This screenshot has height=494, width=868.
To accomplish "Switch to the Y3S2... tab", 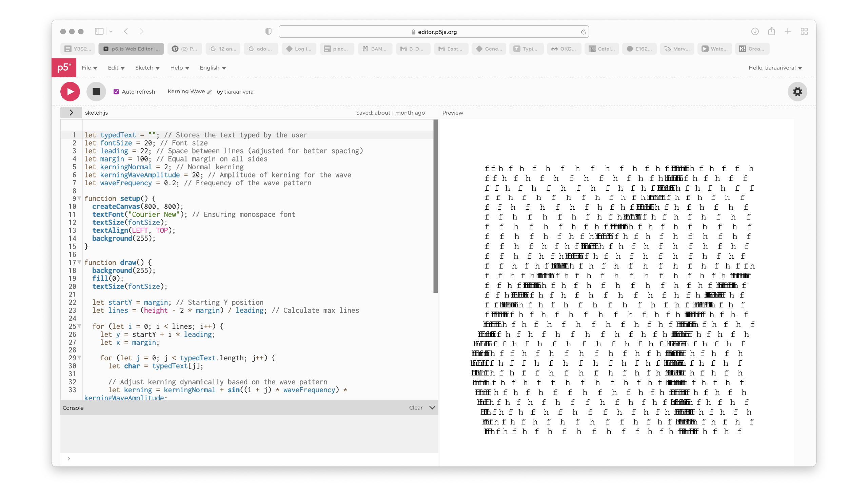I will click(x=78, y=49).
